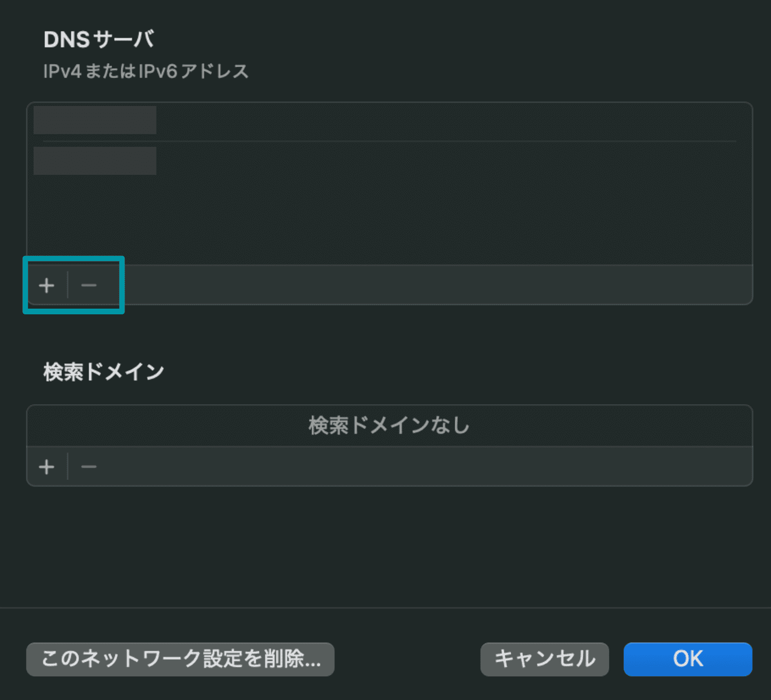Cancel with the キャンセル button
The image size is (771, 700).
544,659
